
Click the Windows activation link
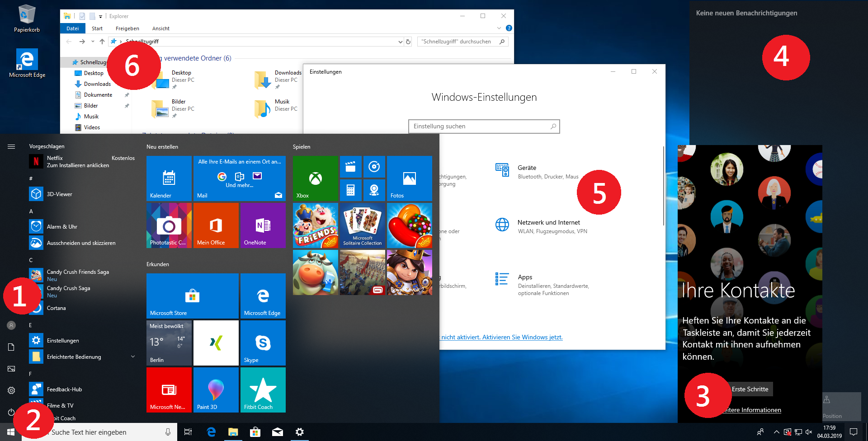click(x=502, y=337)
